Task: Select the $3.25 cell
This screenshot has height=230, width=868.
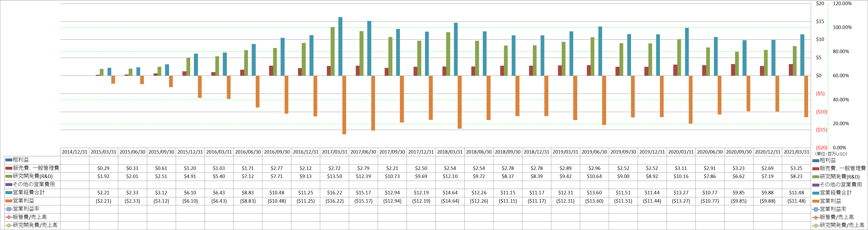Action: pyautogui.click(x=797, y=168)
